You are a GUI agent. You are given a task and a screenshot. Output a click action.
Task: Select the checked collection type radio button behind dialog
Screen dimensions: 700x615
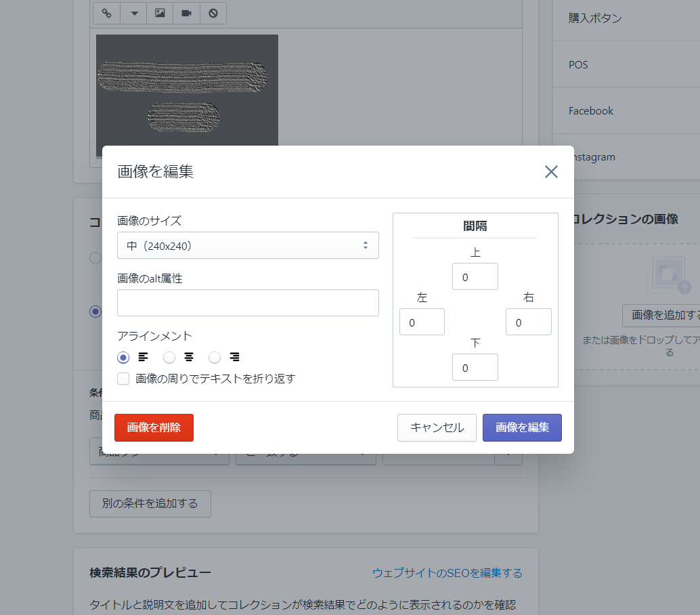(95, 312)
